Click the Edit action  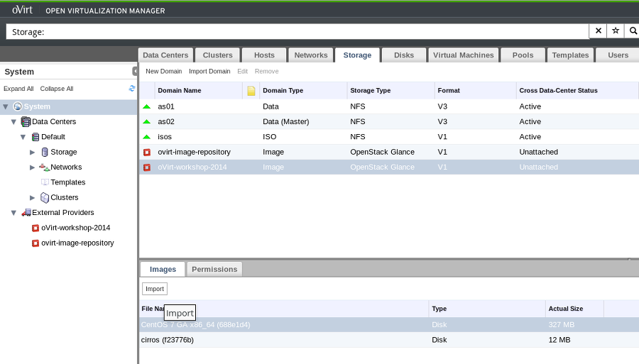coord(243,71)
